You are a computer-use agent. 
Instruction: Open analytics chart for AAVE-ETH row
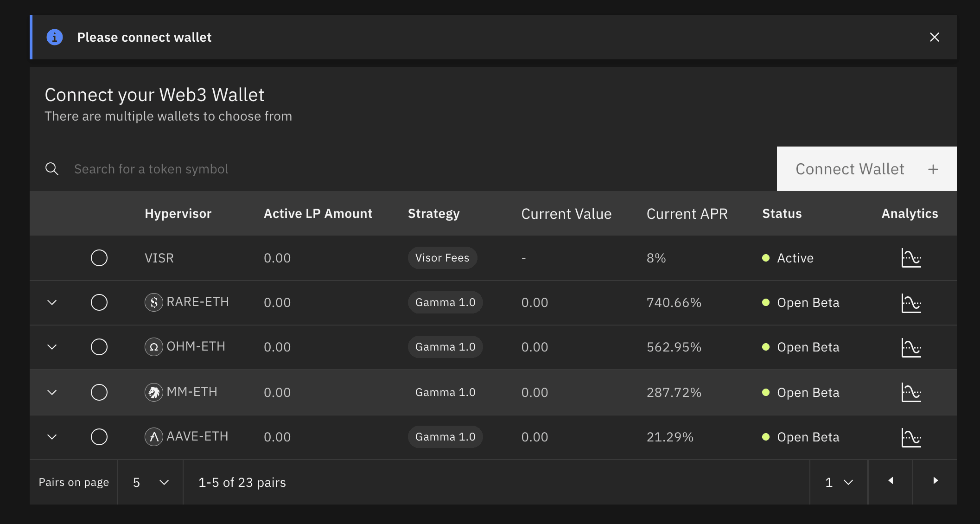point(911,437)
